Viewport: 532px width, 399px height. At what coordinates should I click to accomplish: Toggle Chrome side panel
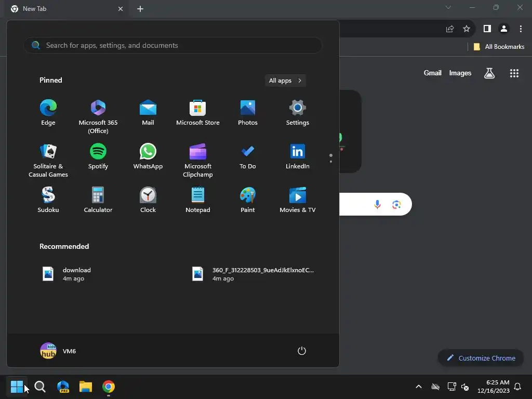[x=487, y=29]
